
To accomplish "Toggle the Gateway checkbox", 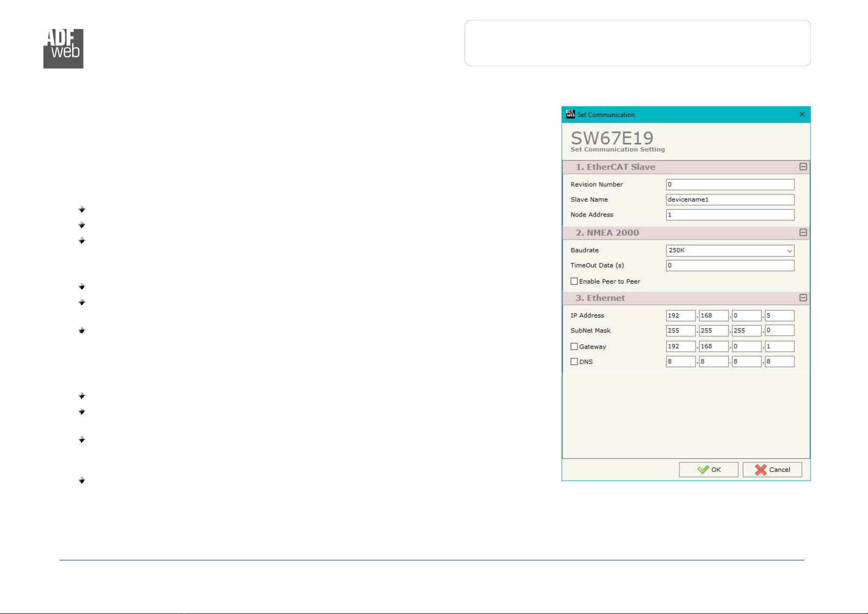I will (574, 346).
